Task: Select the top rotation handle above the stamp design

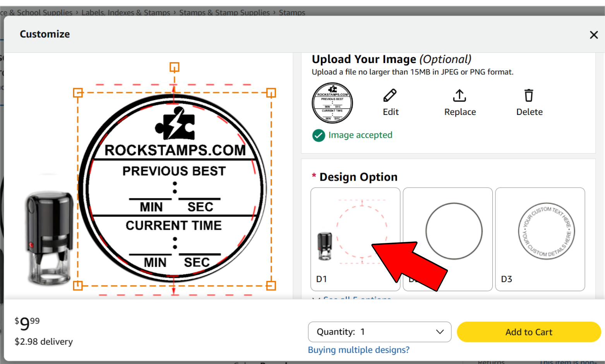Action: click(x=175, y=67)
